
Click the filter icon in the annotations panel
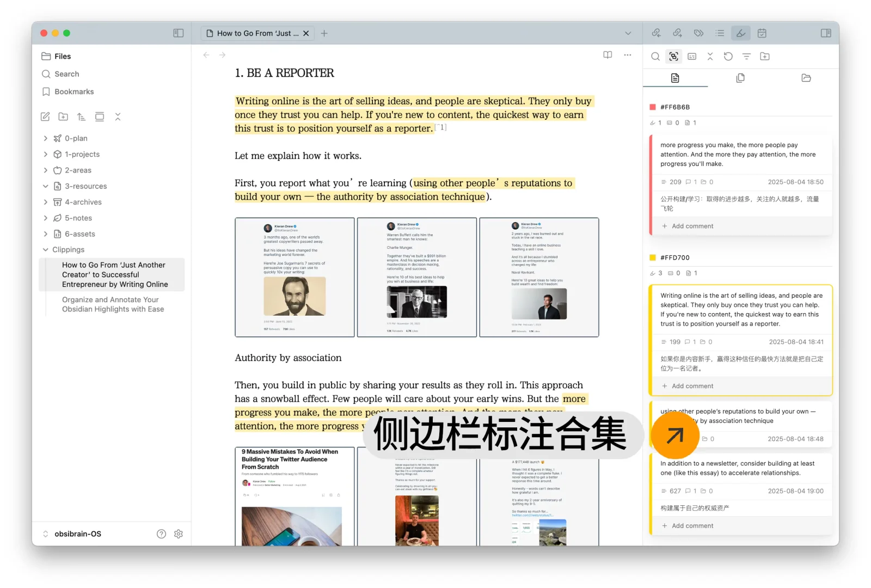(746, 56)
